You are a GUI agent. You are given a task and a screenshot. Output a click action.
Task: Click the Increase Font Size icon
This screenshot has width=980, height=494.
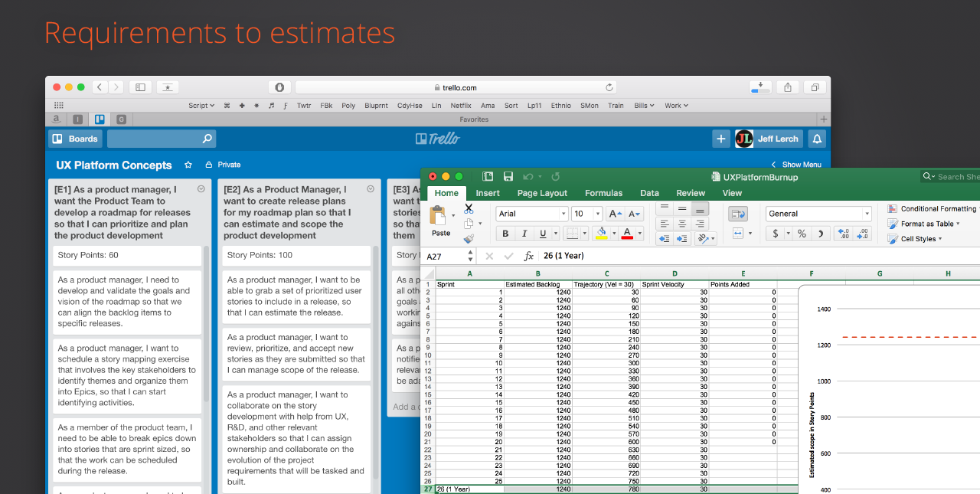617,214
